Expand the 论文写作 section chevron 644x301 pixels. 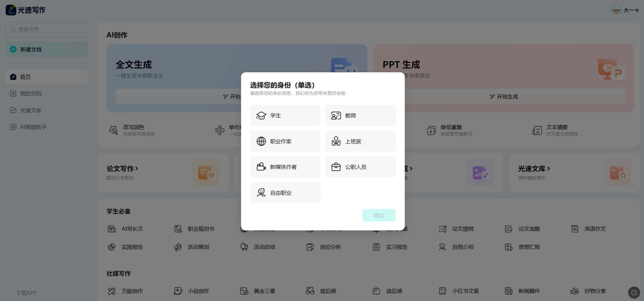pyautogui.click(x=137, y=168)
